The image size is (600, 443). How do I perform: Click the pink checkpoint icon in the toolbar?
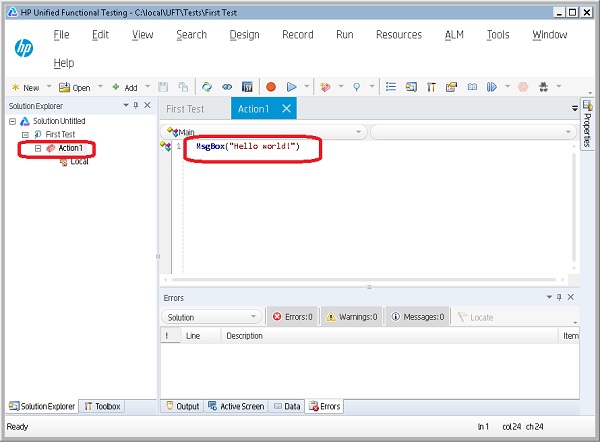(325, 87)
